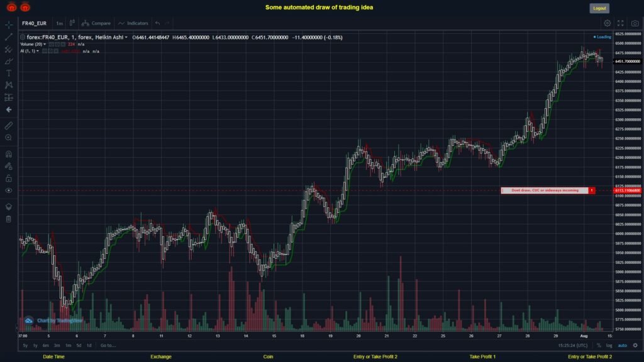
Task: Open the prediction and measurement tools
Action: click(9, 97)
